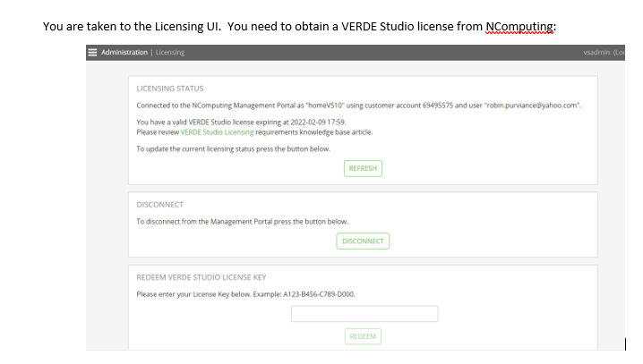This screenshot has width=643, height=364.
Task: Click the vsadmin user label
Action: 596,53
